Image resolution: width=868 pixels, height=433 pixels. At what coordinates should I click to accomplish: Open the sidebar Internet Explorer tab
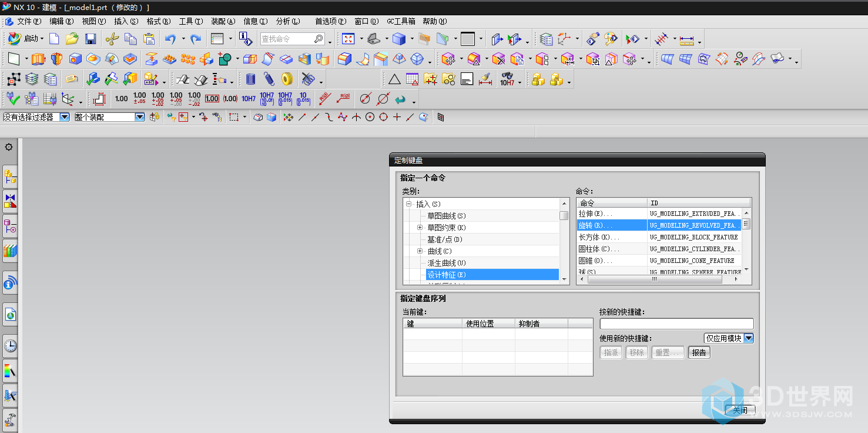tap(10, 315)
